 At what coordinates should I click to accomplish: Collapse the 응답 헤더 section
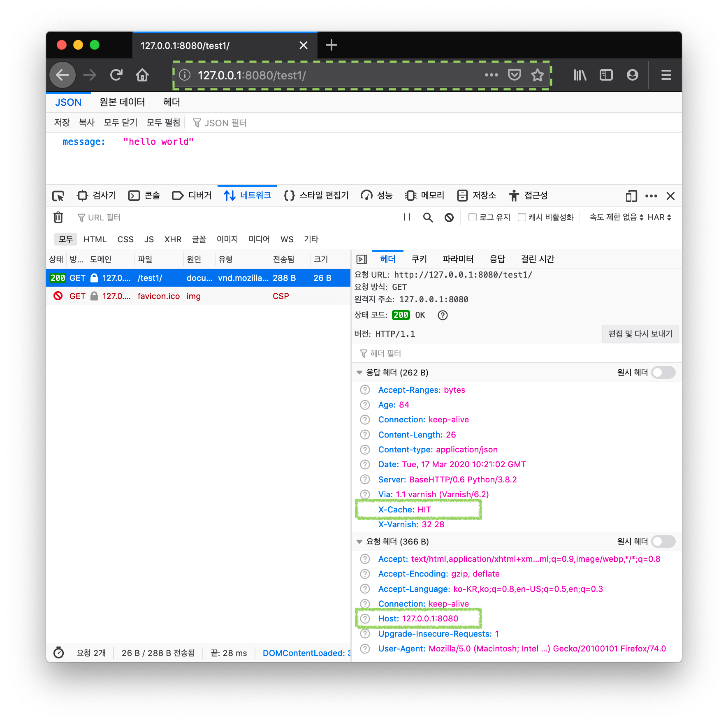click(359, 373)
